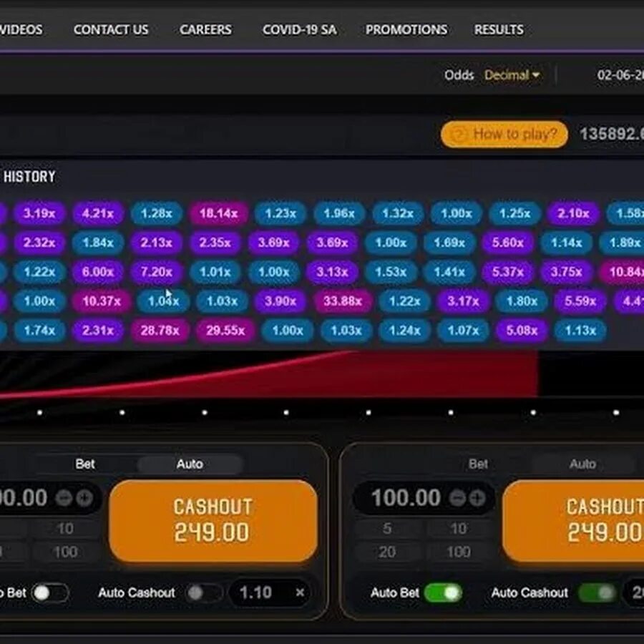Click the 33.88x history result

click(343, 301)
